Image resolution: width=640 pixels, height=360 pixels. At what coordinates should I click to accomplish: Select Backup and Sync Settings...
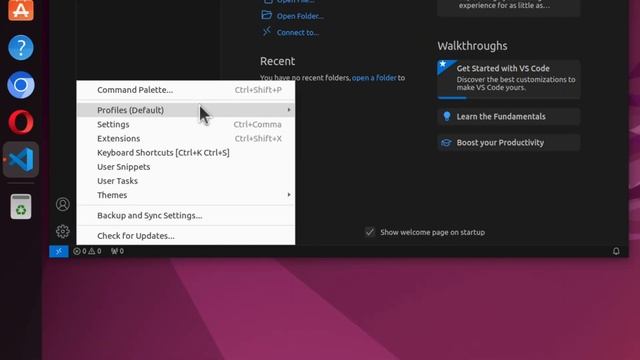tap(186, 215)
